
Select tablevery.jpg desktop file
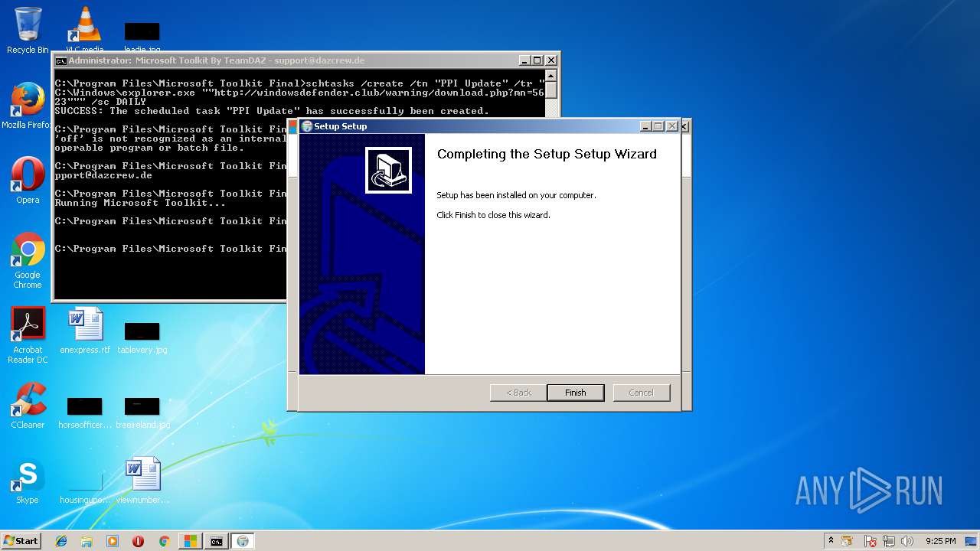(142, 336)
